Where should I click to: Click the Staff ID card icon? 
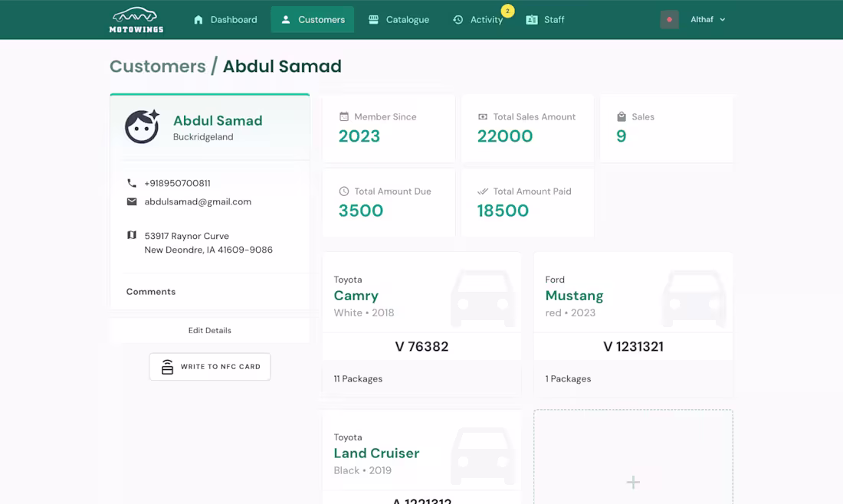pos(532,20)
